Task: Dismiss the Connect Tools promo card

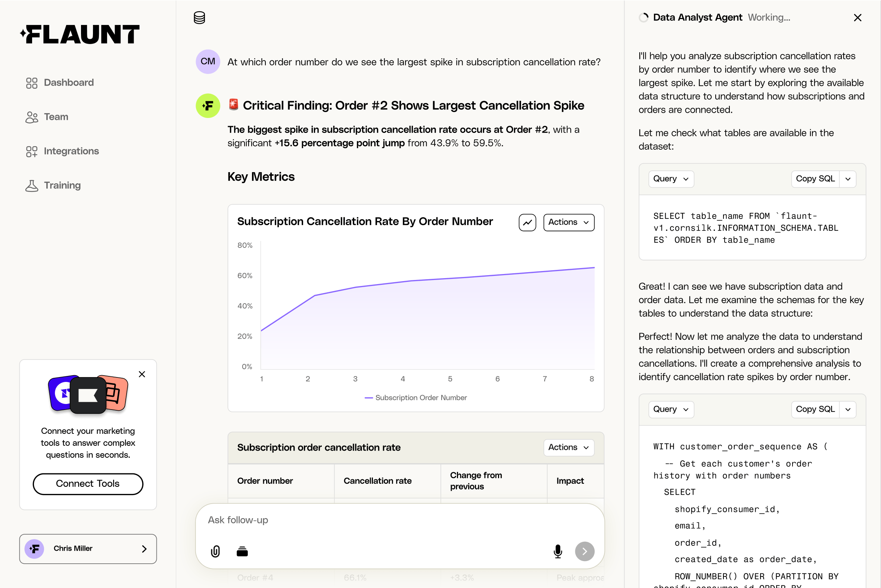Action: point(142,374)
